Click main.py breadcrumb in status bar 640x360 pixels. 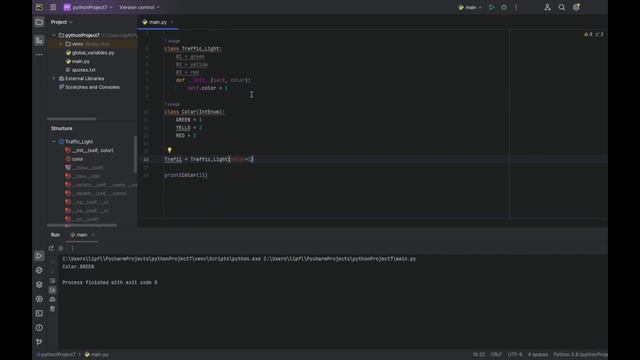97,355
